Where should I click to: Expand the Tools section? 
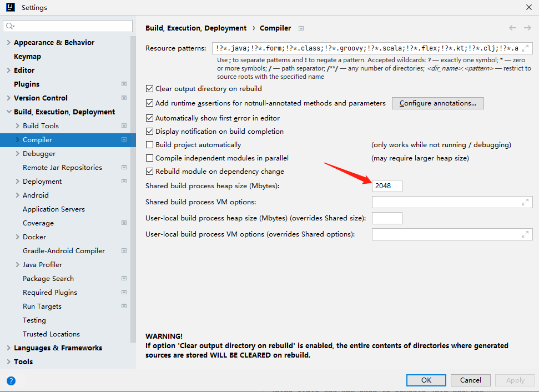point(8,362)
